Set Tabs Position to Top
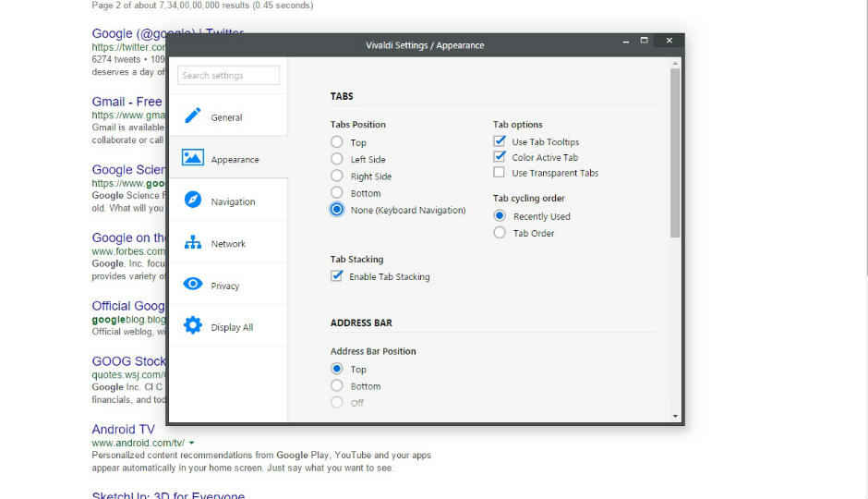The height and width of the screenshot is (499, 868). pos(336,141)
